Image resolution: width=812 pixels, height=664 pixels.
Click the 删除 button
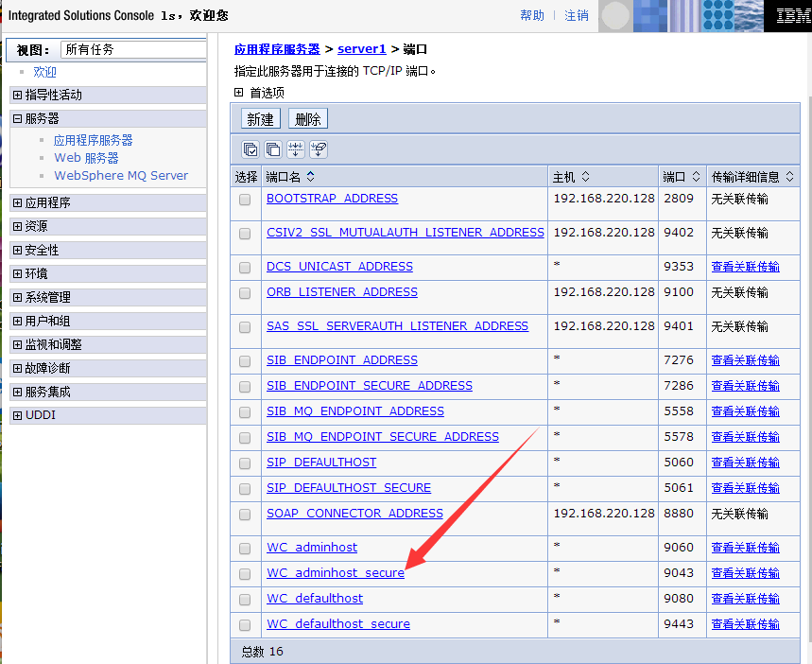tap(307, 119)
